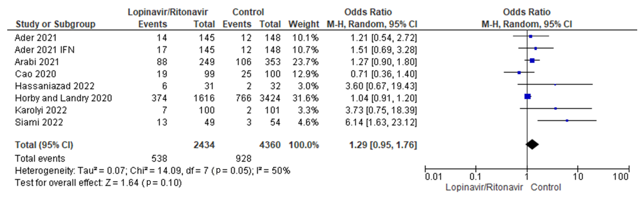Click the heterogeneity statistics line

(153, 171)
